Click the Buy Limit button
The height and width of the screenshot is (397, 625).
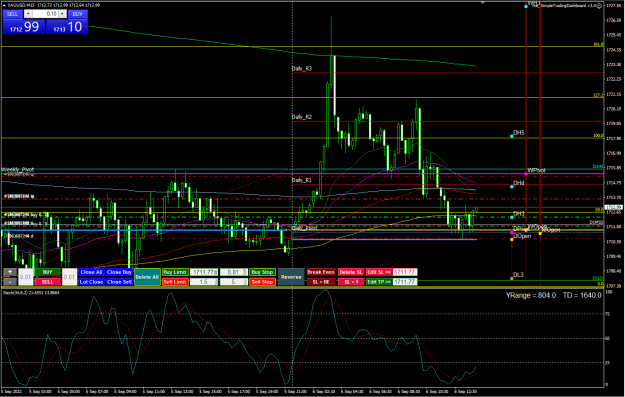pos(175,272)
